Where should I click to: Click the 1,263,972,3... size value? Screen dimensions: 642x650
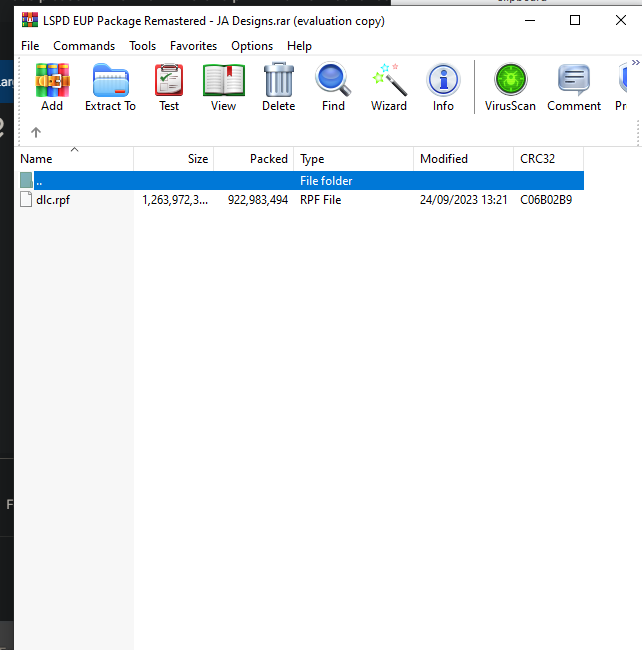[x=175, y=200]
